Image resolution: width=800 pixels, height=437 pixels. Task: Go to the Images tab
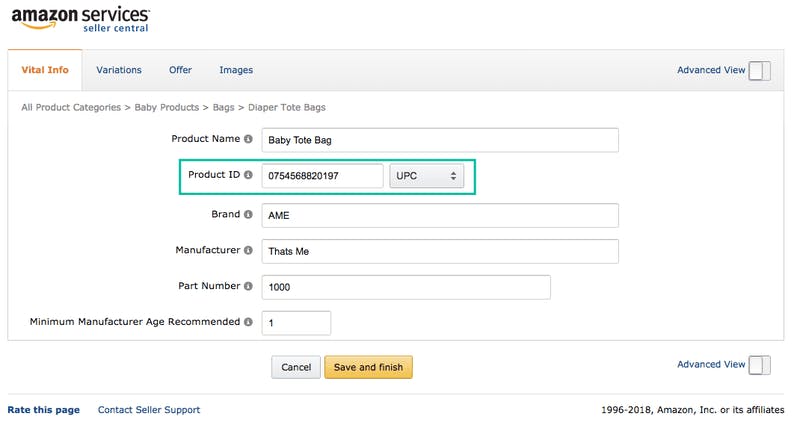point(236,70)
